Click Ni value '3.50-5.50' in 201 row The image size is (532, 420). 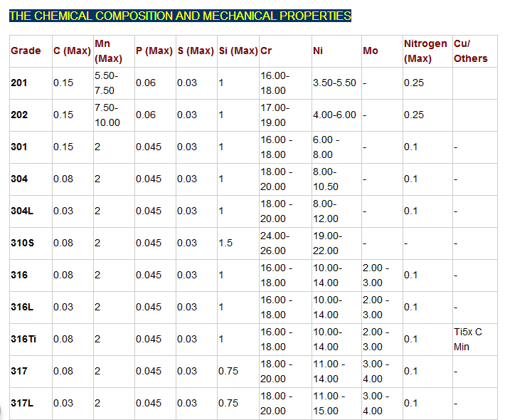pos(334,83)
